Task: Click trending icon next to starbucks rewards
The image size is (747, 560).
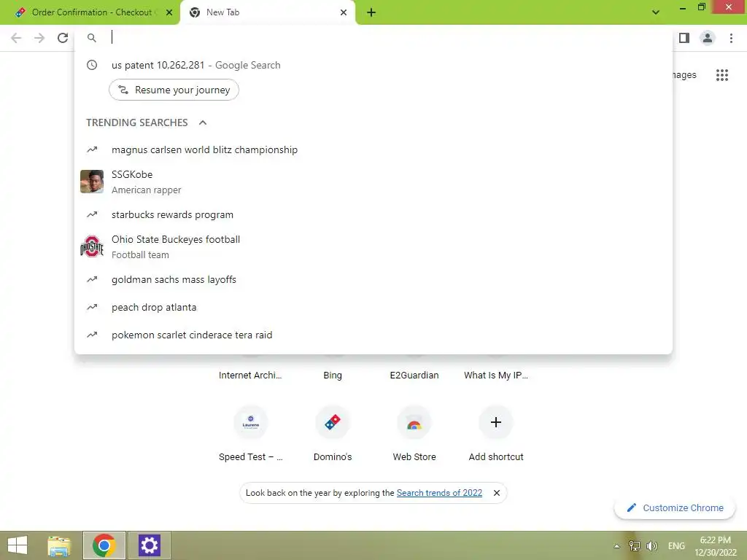Action: pos(92,215)
